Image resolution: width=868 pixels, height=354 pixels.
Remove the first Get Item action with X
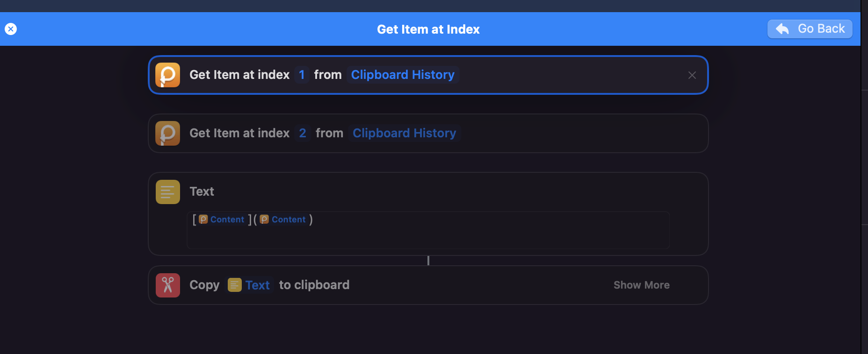(x=692, y=75)
